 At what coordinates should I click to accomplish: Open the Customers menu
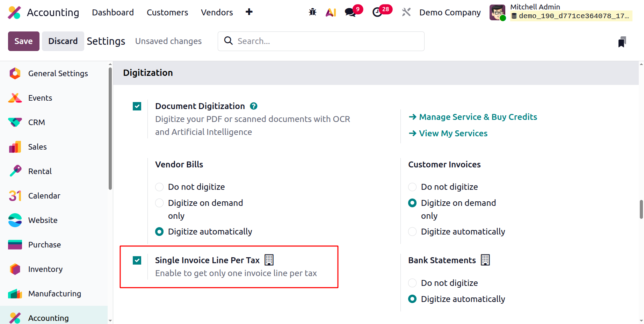click(x=167, y=12)
